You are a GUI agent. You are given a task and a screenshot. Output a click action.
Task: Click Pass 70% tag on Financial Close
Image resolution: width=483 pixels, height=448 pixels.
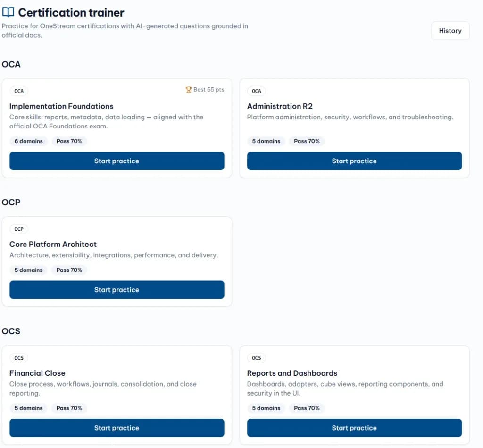coord(69,408)
